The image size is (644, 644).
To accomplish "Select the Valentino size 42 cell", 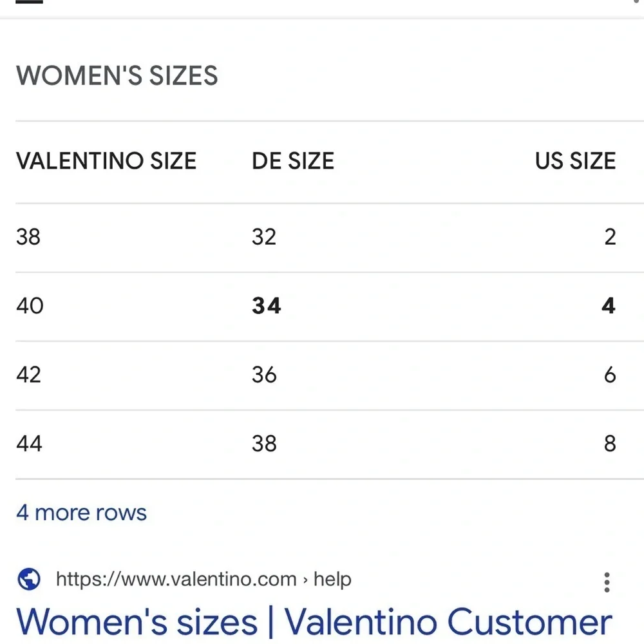I will pyautogui.click(x=28, y=374).
